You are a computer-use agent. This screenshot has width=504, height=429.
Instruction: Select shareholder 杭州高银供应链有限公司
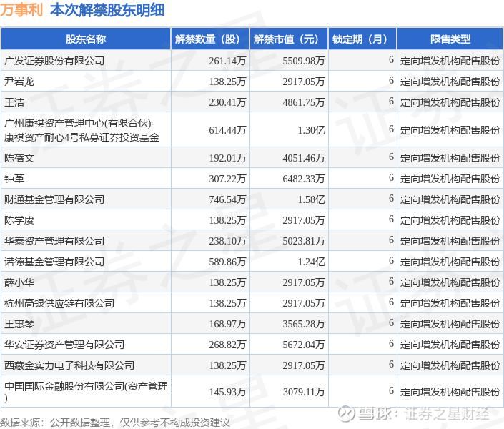pyautogui.click(x=59, y=303)
